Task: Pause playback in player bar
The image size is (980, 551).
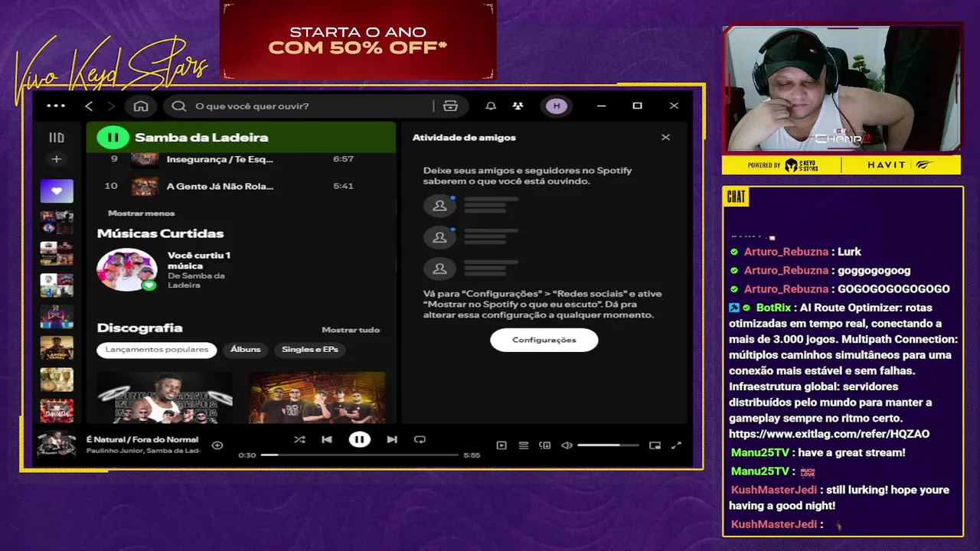Action: coord(359,440)
